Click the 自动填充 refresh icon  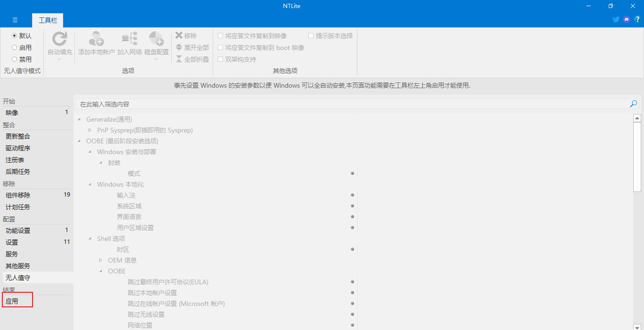click(59, 39)
